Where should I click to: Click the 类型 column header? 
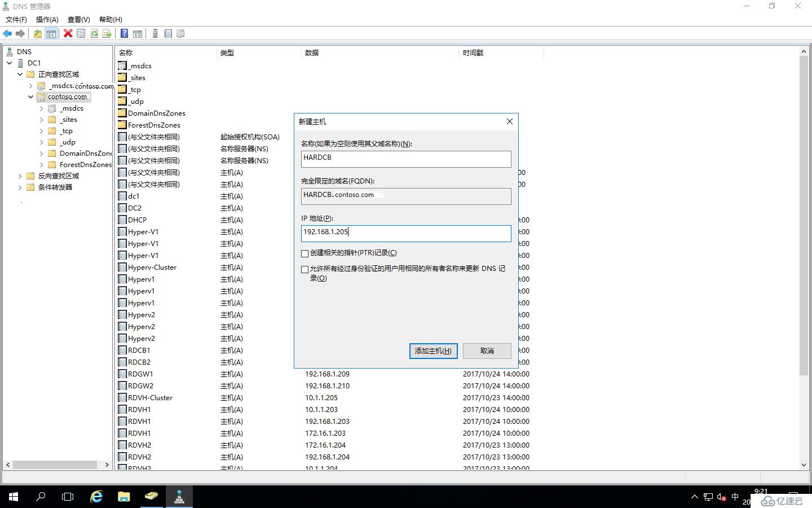click(x=259, y=52)
